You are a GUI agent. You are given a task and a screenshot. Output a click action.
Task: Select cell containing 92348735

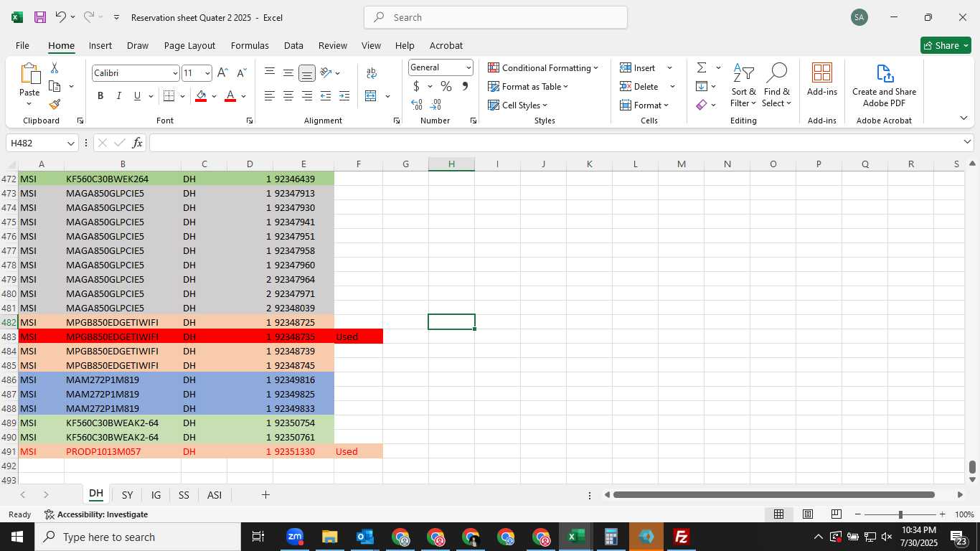pyautogui.click(x=303, y=336)
